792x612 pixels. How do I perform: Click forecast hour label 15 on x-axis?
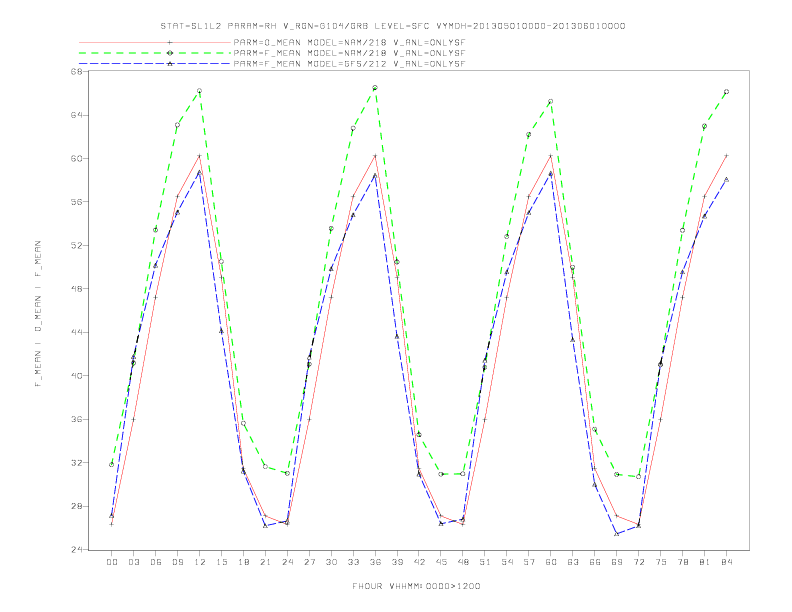(221, 562)
